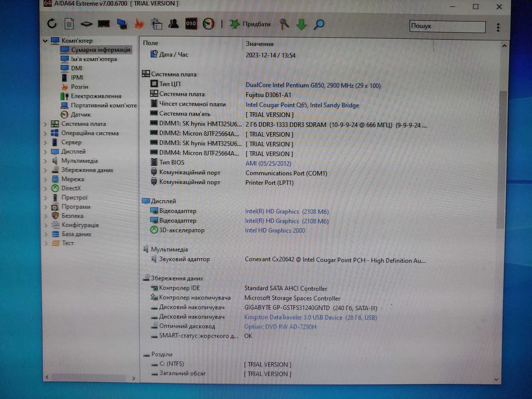Click Intel Cougar Point Q65 chipset link
Image resolution: width=532 pixels, height=399 pixels.
pyautogui.click(x=302, y=105)
